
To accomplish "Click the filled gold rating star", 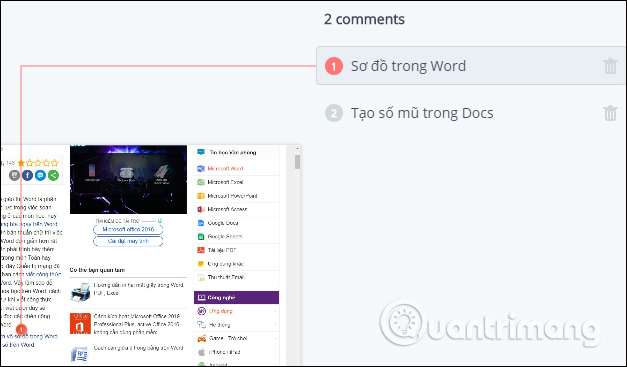I will 21,163.
